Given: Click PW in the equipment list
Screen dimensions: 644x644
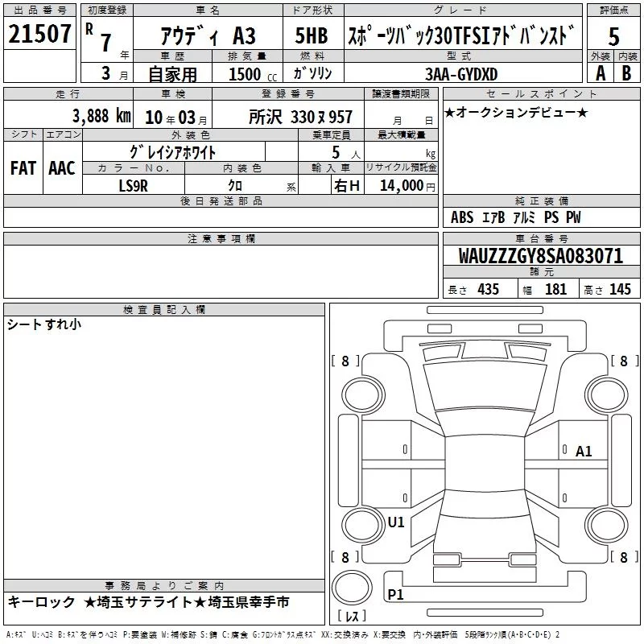Looking at the screenshot, I should (573, 217).
